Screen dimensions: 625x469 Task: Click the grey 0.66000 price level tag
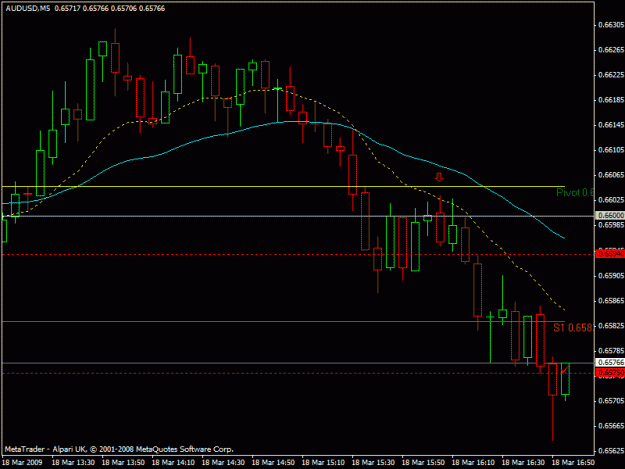coord(610,216)
